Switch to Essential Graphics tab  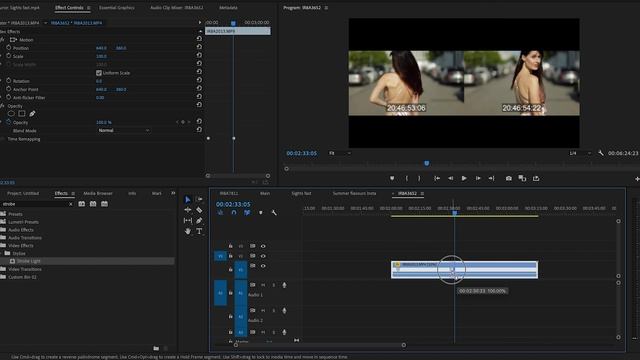116,8
